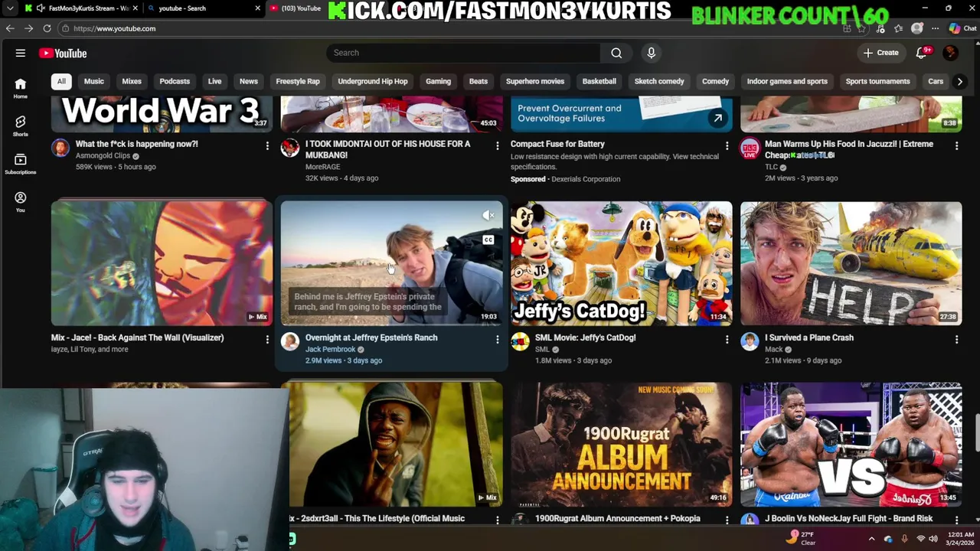The height and width of the screenshot is (551, 980).
Task: Click the page vertical scrollbar thumb
Action: 976,432
